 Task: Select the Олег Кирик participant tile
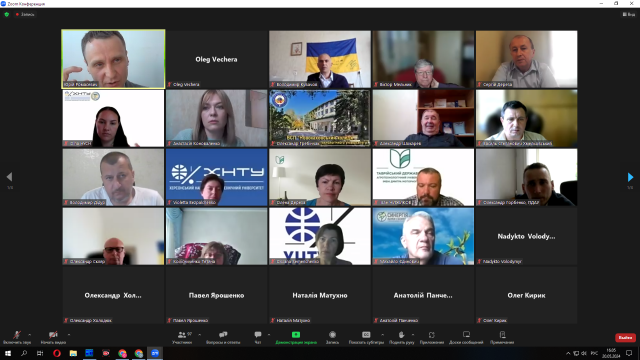[x=527, y=295]
